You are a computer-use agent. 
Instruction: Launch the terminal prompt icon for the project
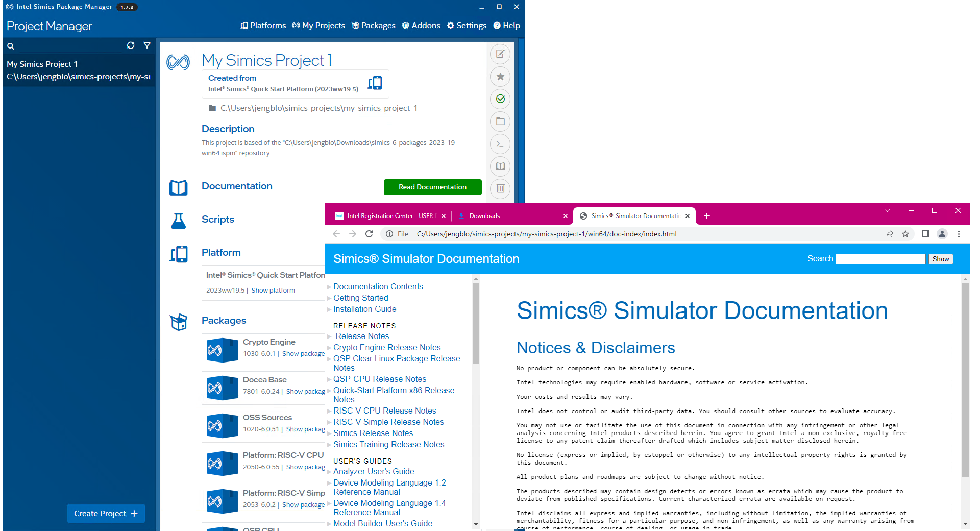coord(500,143)
